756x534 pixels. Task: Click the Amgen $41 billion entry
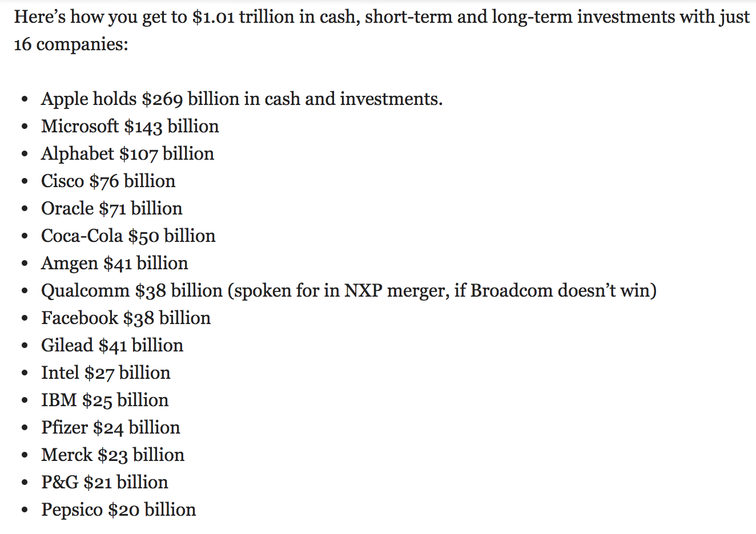click(x=114, y=264)
